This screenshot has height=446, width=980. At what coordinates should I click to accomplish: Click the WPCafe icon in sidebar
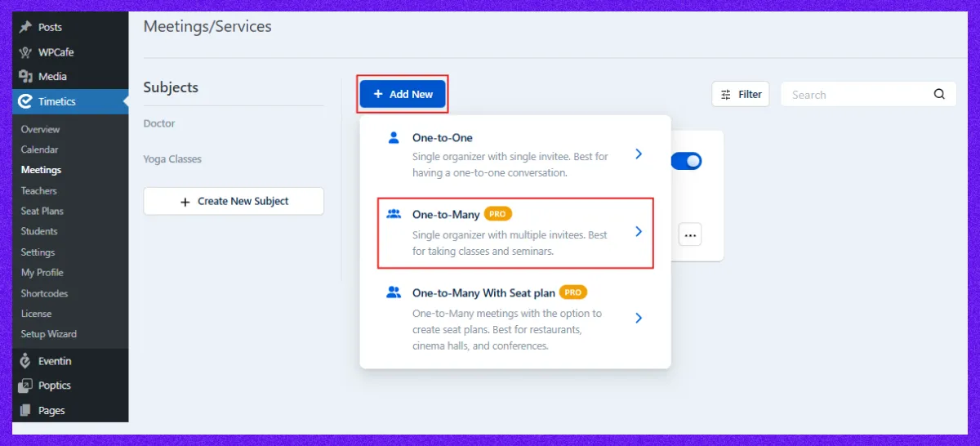25,51
